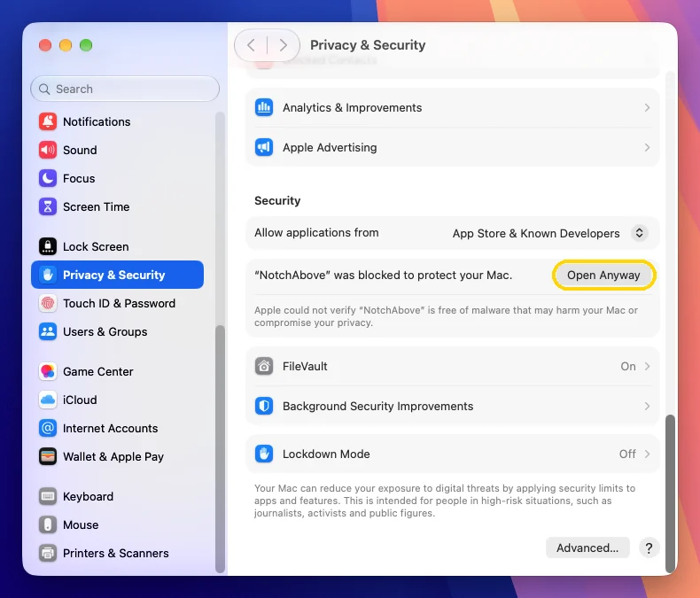Click the Internet Accounts @ icon
Image resolution: width=700 pixels, height=598 pixels.
pos(48,428)
